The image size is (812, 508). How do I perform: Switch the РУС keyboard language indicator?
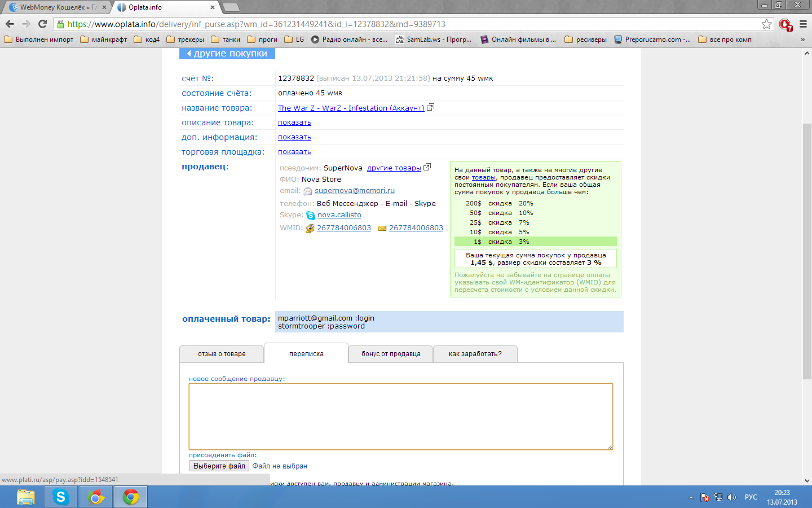[751, 497]
